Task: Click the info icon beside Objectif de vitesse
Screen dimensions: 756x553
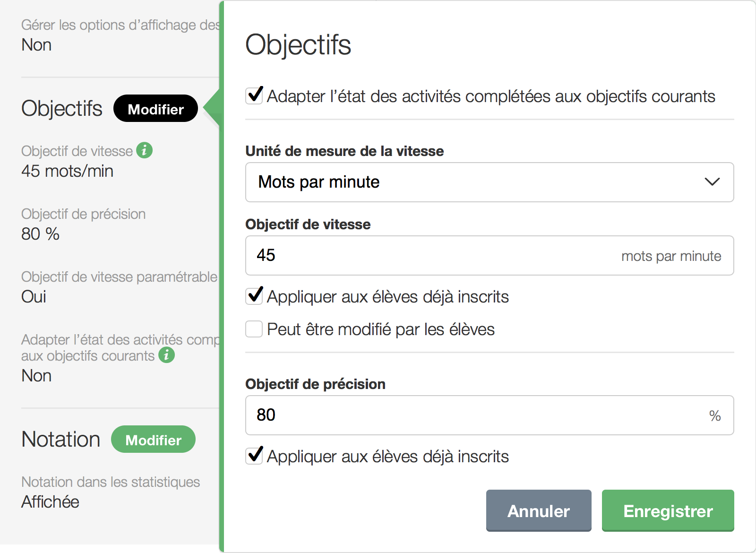Action: point(145,150)
